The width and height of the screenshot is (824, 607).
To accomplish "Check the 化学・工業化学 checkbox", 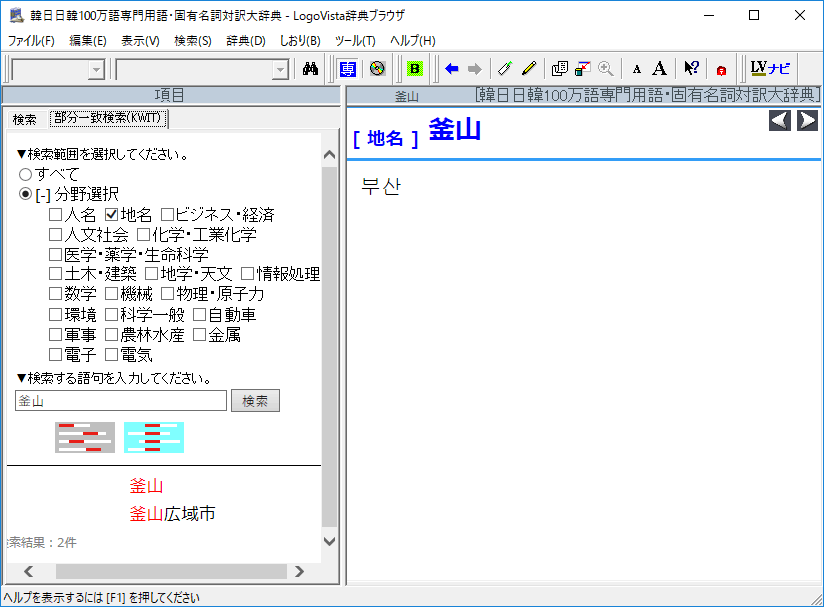I will (x=143, y=234).
